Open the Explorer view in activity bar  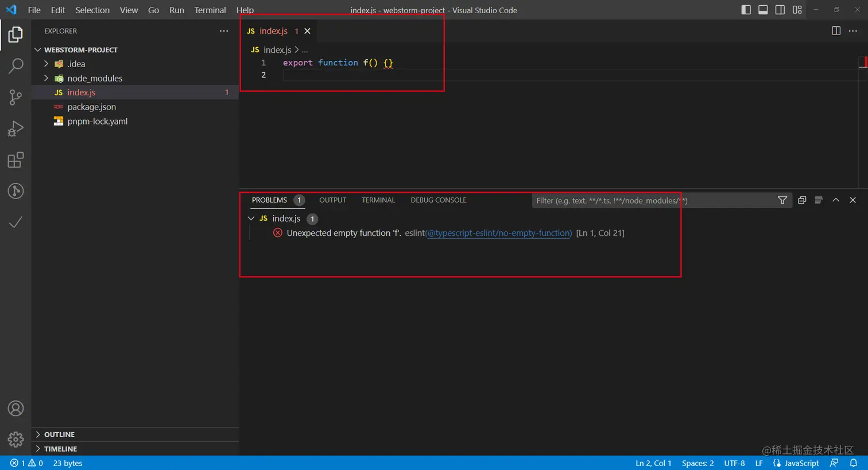[15, 35]
